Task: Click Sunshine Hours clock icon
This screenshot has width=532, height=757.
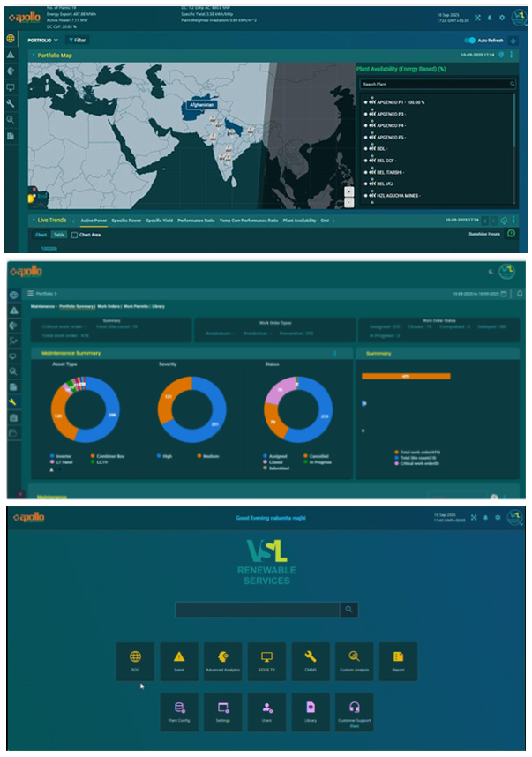Action: pyautogui.click(x=511, y=234)
